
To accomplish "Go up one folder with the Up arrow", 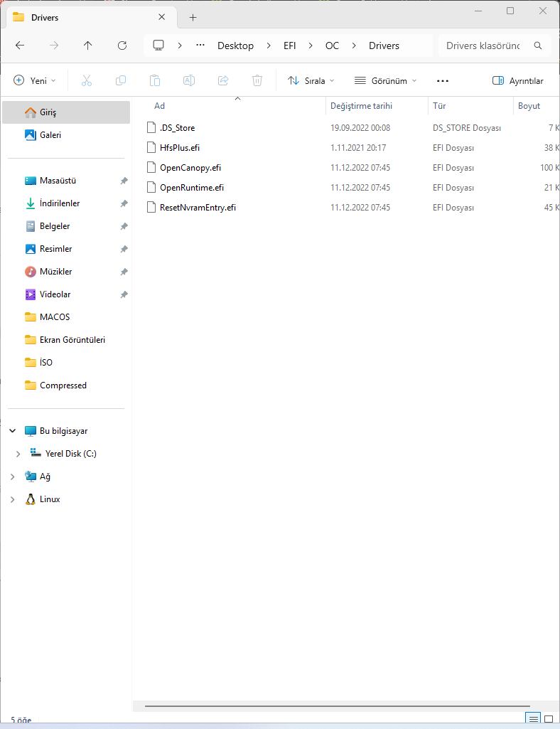I will point(88,46).
